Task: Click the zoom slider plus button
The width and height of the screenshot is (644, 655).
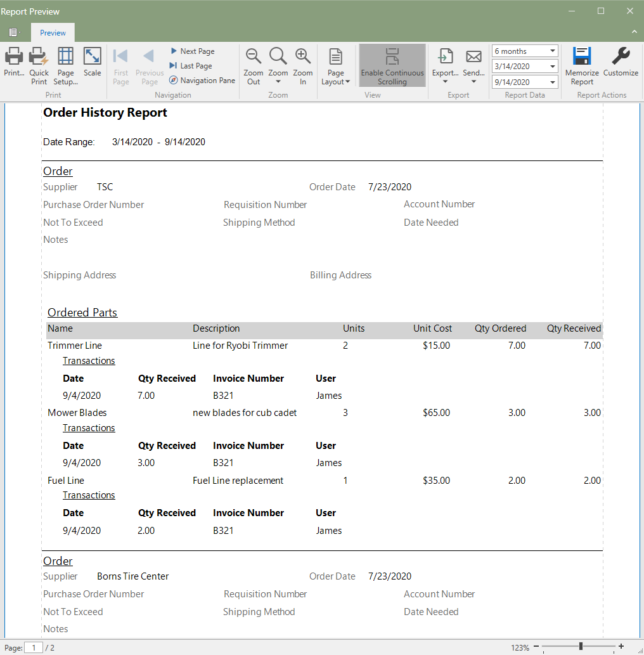Action: [621, 646]
